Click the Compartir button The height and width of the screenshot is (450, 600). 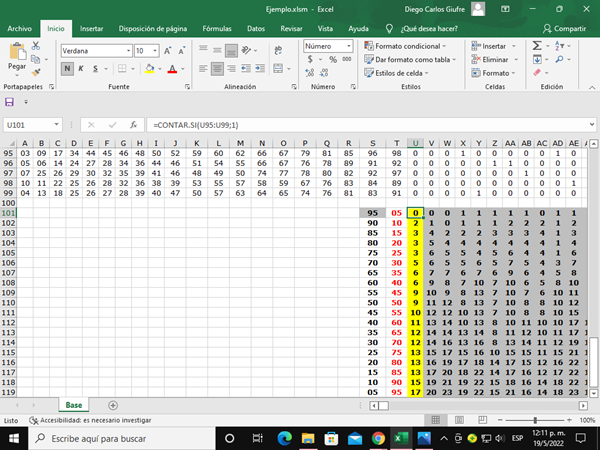(x=564, y=29)
